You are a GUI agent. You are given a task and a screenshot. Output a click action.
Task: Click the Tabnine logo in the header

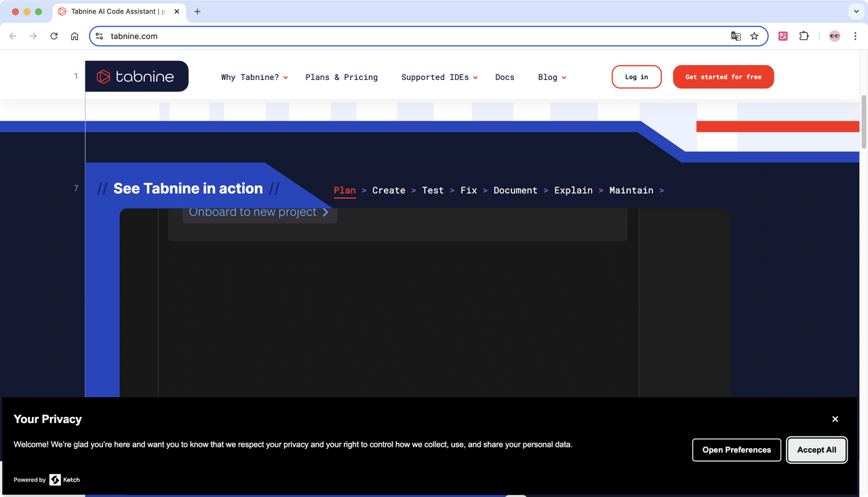(136, 77)
